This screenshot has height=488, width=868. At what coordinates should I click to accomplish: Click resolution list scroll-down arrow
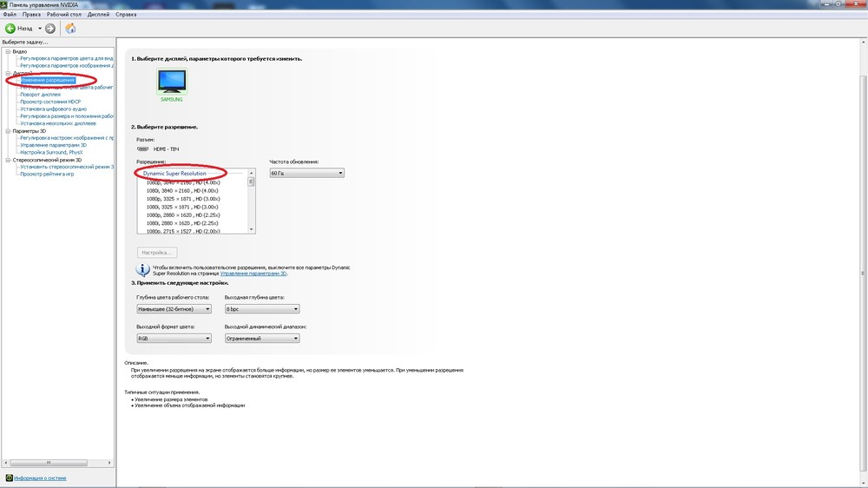coord(252,229)
